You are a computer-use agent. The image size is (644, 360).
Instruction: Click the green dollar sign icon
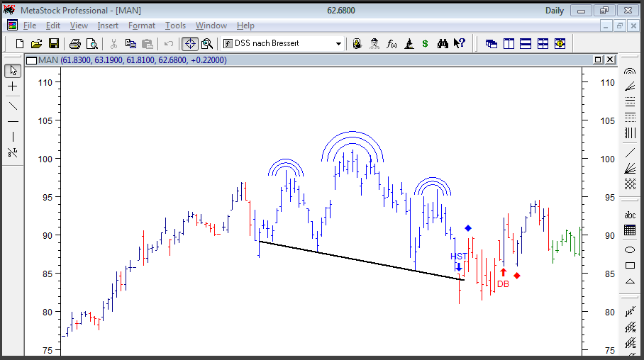425,43
